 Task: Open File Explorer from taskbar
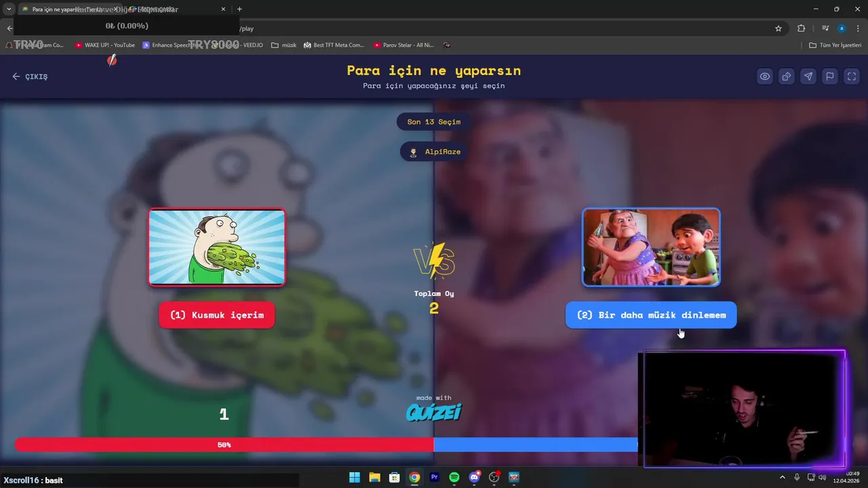[374, 477]
